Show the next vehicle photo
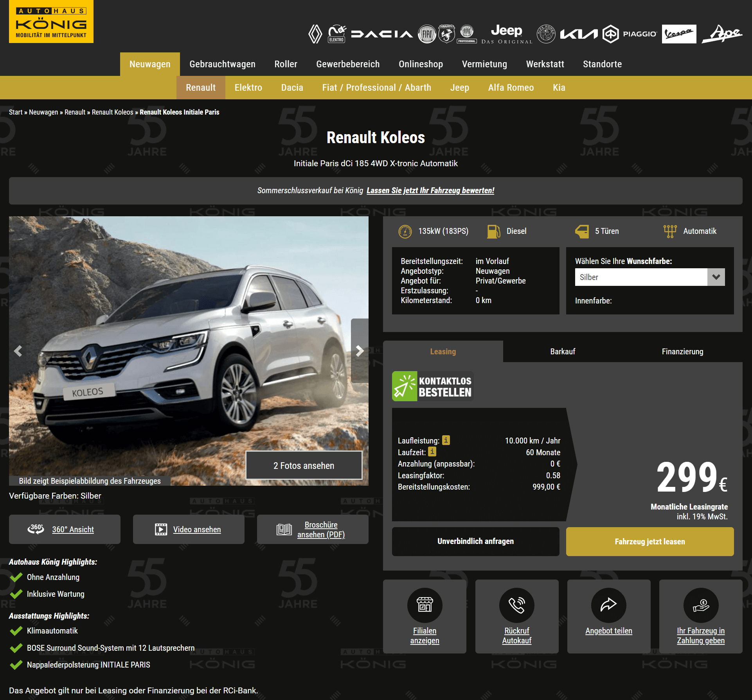The image size is (752, 700). pos(360,351)
